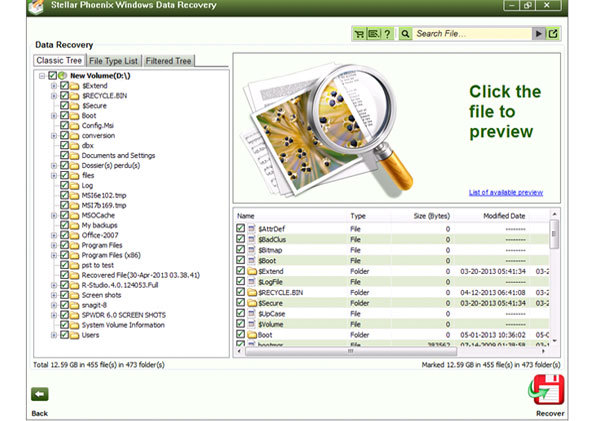590x421 pixels.
Task: Click the red floppy Recover icon
Action: (547, 389)
